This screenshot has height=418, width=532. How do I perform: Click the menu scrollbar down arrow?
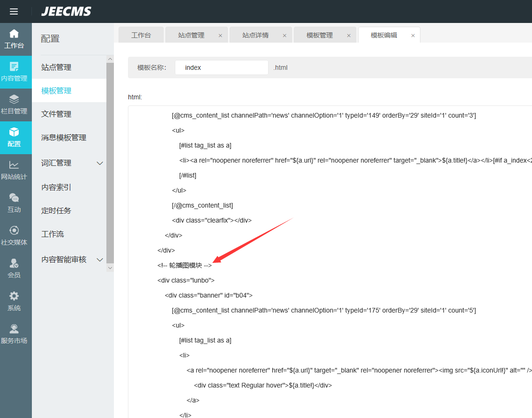click(x=110, y=268)
